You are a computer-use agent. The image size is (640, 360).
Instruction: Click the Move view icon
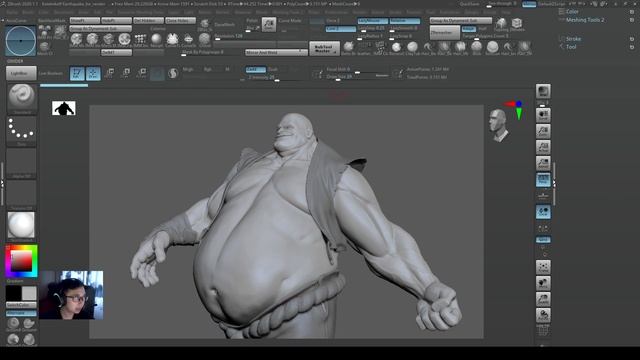coord(543,283)
